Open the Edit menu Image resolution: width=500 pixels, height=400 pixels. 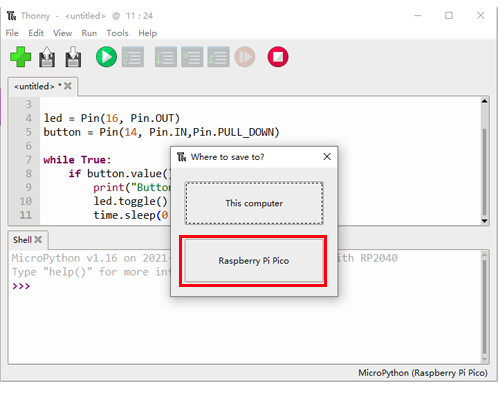(36, 33)
